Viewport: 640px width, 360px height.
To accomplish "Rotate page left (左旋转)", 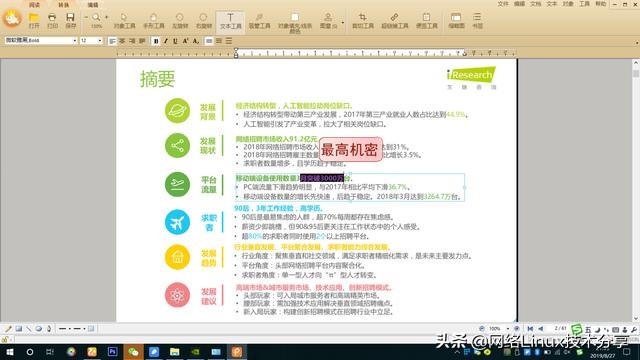I will (180, 20).
